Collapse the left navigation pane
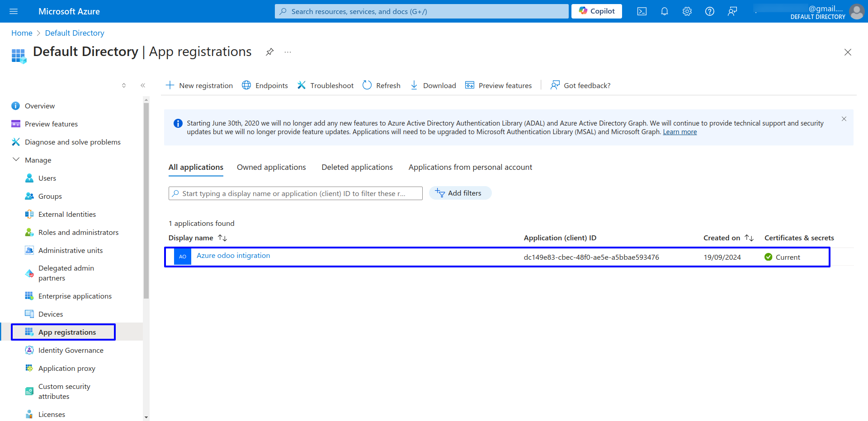The height and width of the screenshot is (421, 868). pos(143,85)
